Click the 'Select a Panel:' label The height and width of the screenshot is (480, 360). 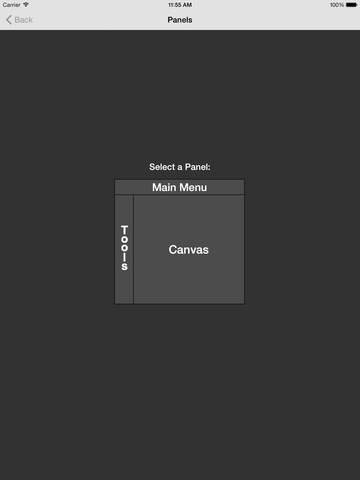coord(180,167)
